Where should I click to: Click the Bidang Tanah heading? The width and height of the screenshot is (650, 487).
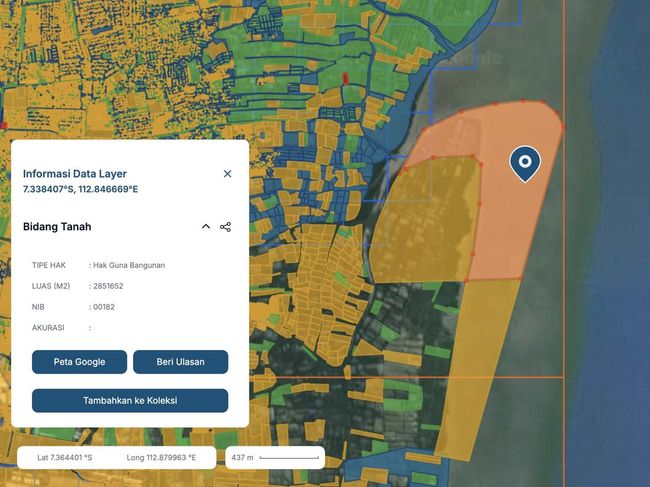[x=57, y=227]
